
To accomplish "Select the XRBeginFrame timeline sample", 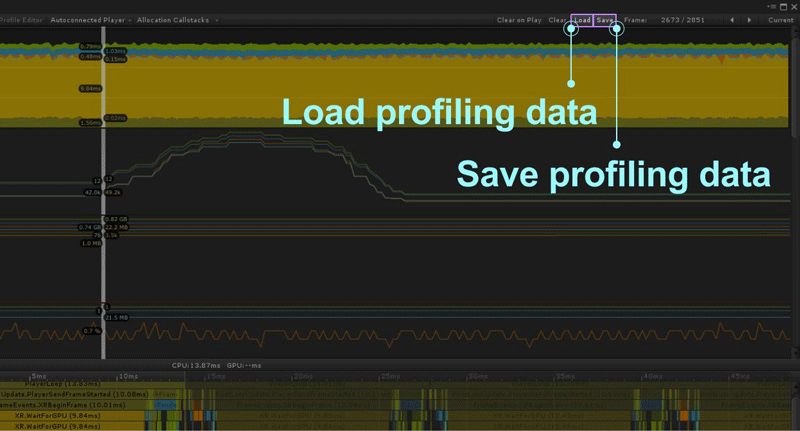I will coord(60,404).
